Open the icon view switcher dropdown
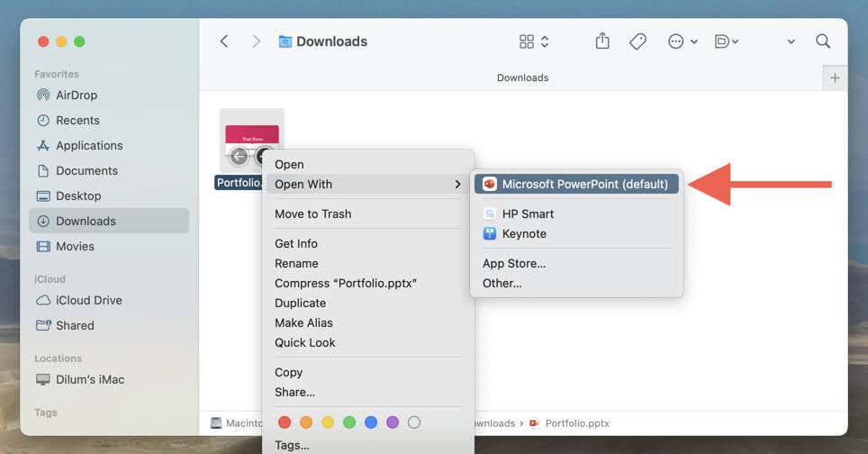868x454 pixels. (x=534, y=41)
